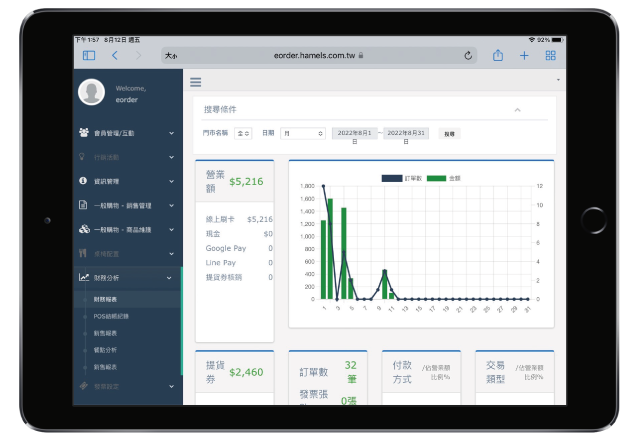The height and width of the screenshot is (441, 637).
Task: Show the Safari tab overview grid
Action: click(x=550, y=56)
